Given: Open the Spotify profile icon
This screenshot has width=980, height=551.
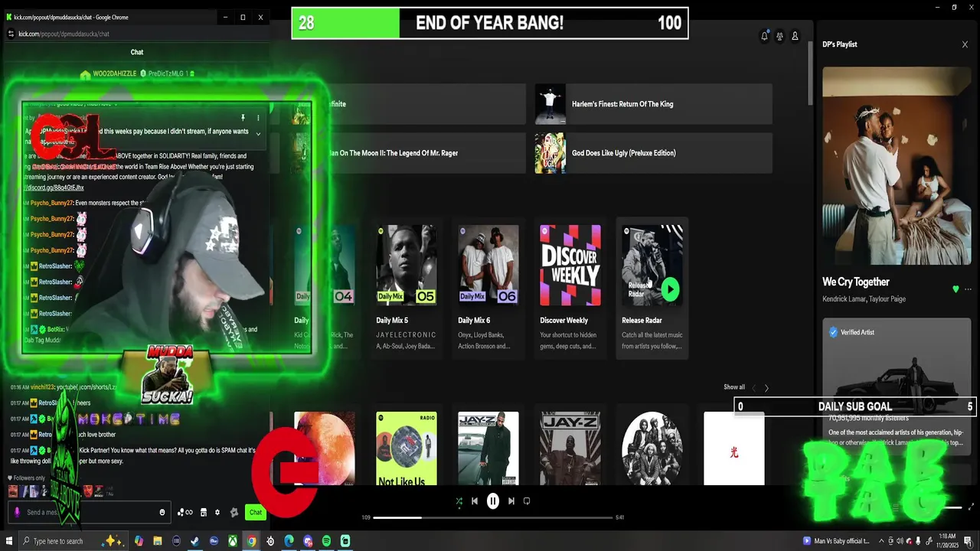Looking at the screenshot, I should point(795,36).
